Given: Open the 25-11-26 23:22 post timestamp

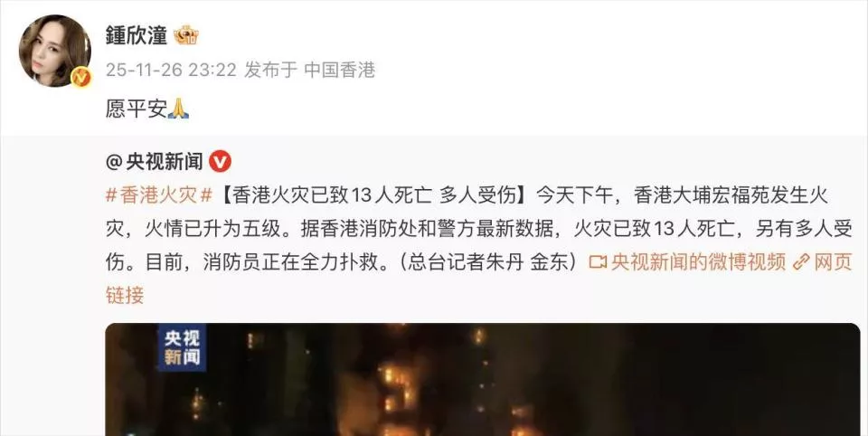Looking at the screenshot, I should [171, 70].
